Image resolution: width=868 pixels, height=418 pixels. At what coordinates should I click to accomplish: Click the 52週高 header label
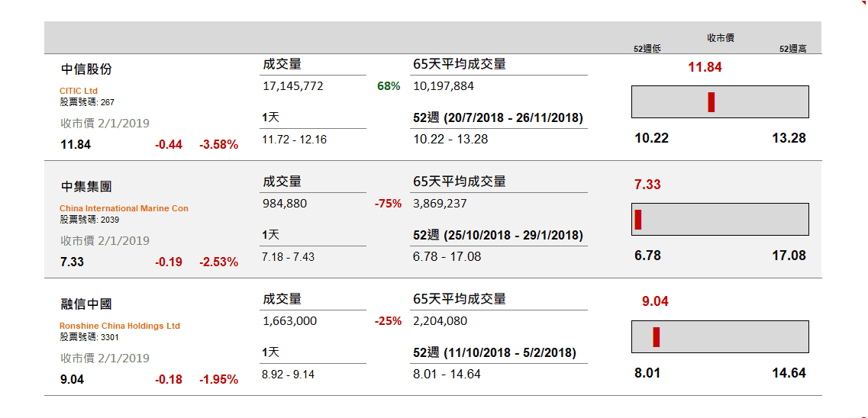[792, 49]
